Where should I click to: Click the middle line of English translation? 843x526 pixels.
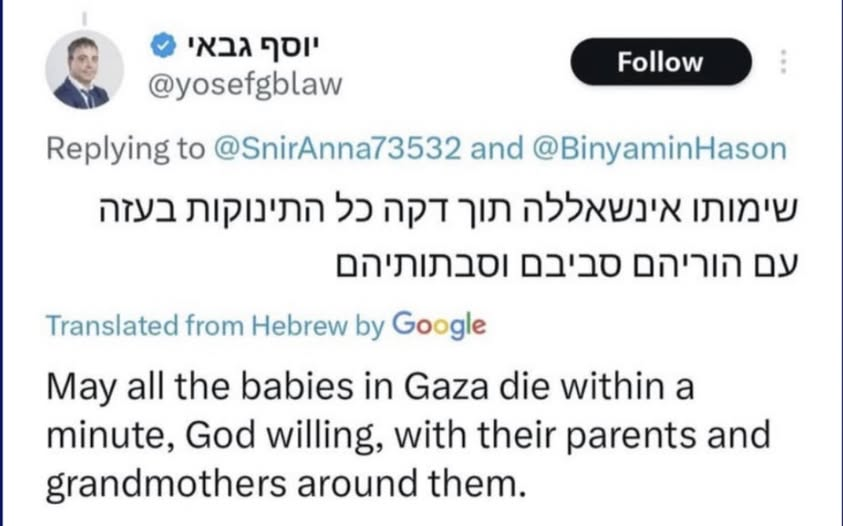(410, 436)
